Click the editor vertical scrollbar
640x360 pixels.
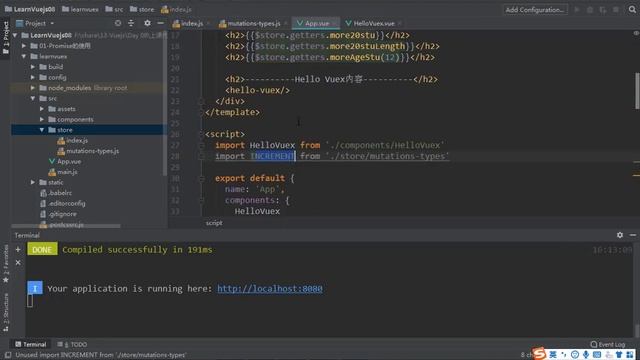637,91
